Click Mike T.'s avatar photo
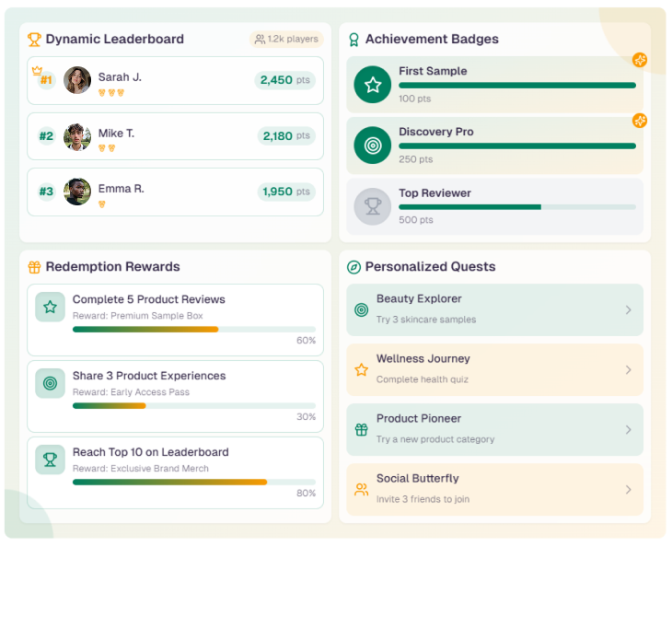The image size is (672, 617). 77,137
